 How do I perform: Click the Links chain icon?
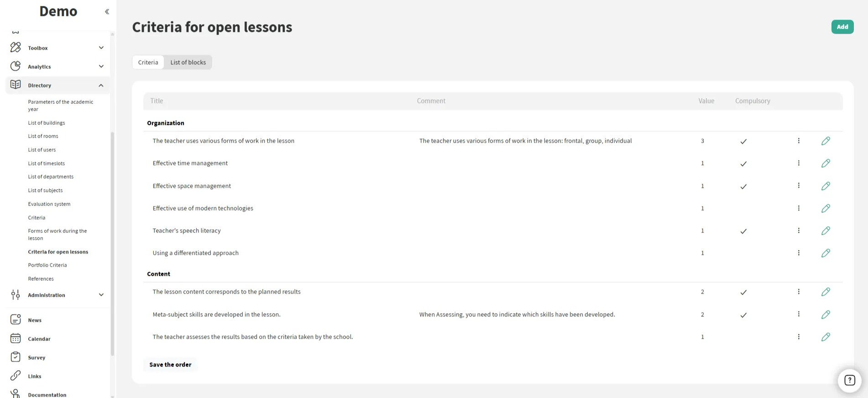tap(16, 376)
